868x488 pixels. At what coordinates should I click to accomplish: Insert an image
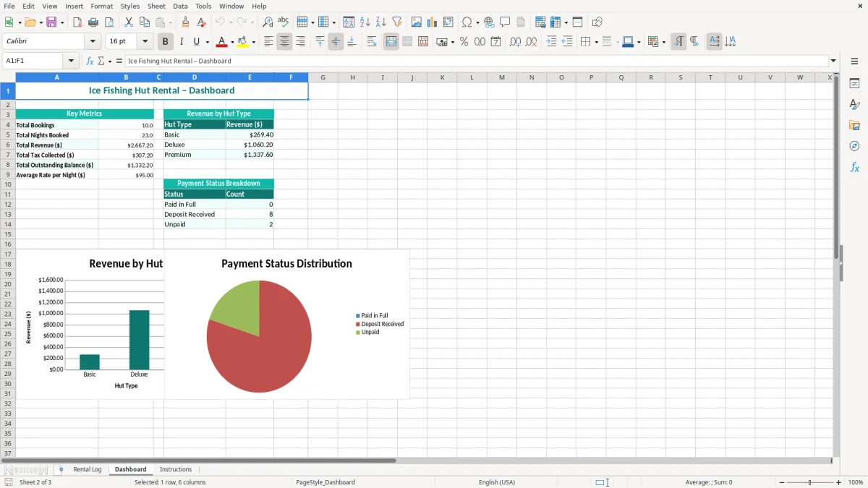pos(417,22)
